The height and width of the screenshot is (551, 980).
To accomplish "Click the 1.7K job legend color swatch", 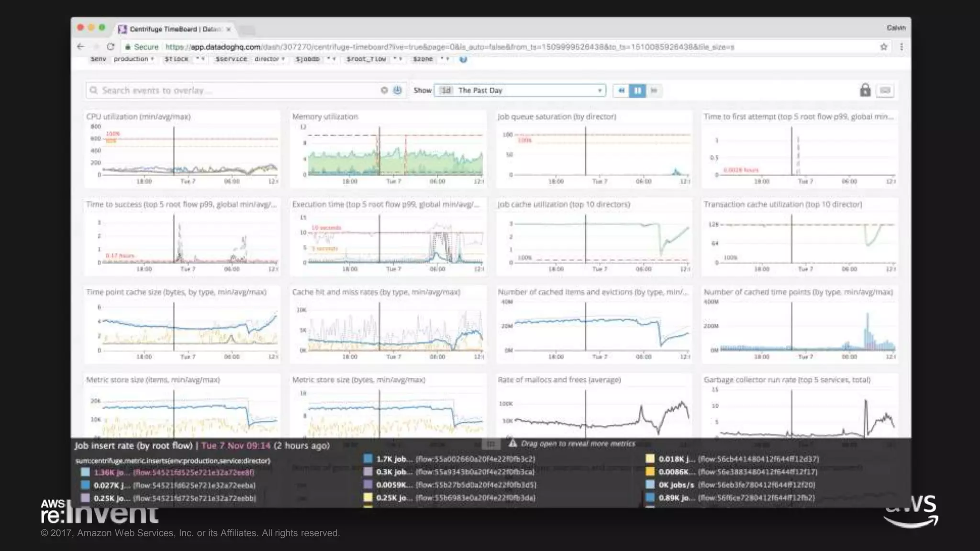I will pos(367,459).
